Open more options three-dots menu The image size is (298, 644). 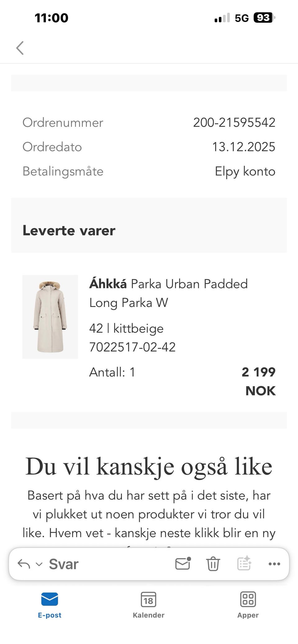274,564
